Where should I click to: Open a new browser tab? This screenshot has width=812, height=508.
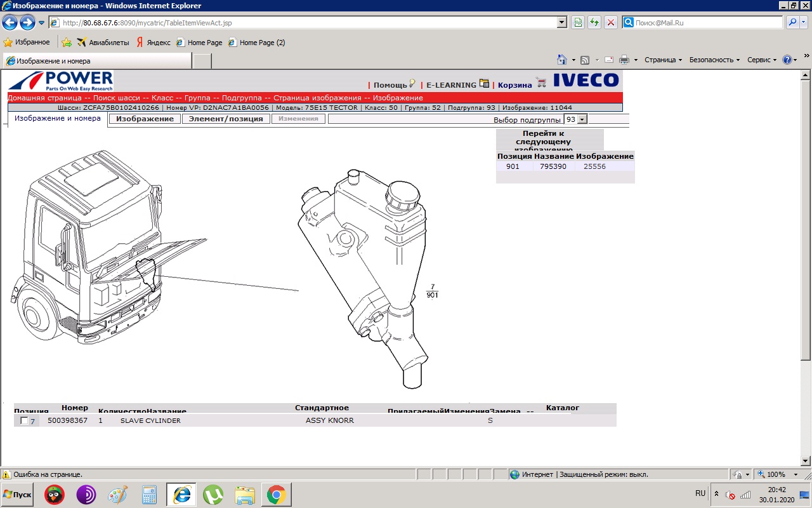(x=202, y=61)
